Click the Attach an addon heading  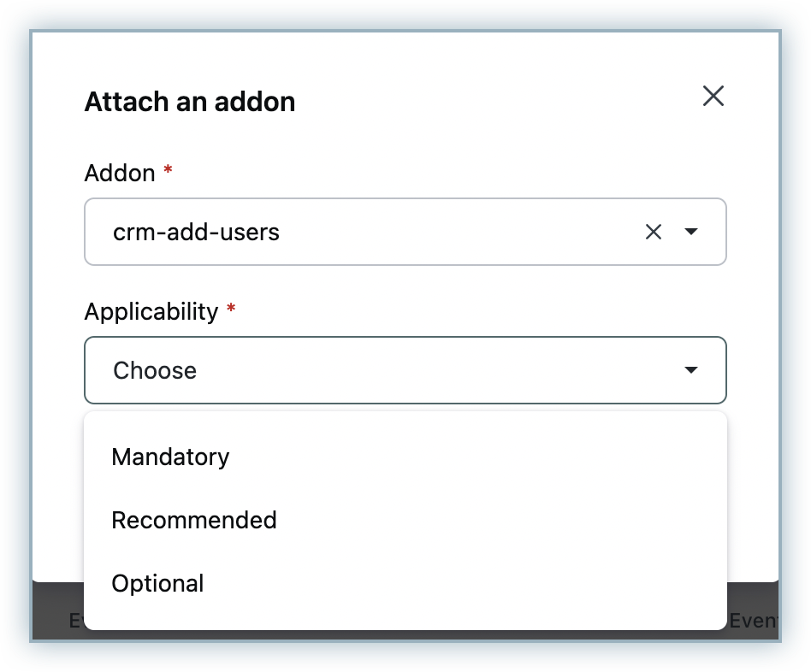(x=189, y=102)
